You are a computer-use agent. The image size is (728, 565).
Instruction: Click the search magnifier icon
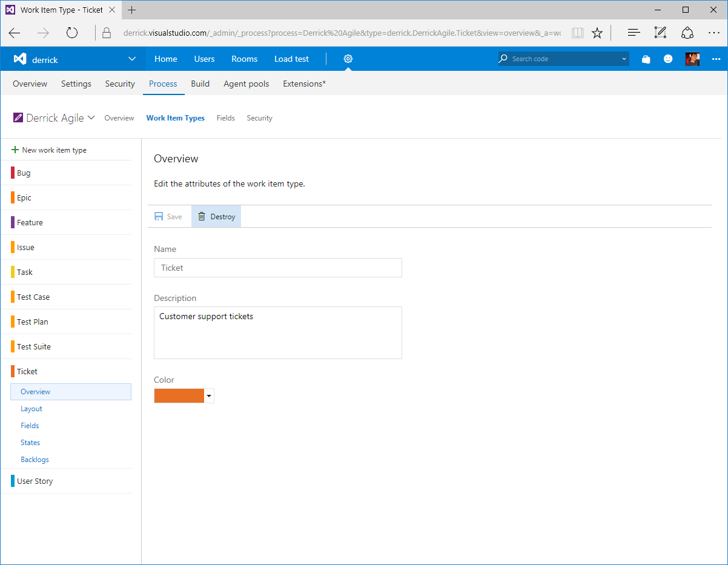click(503, 59)
